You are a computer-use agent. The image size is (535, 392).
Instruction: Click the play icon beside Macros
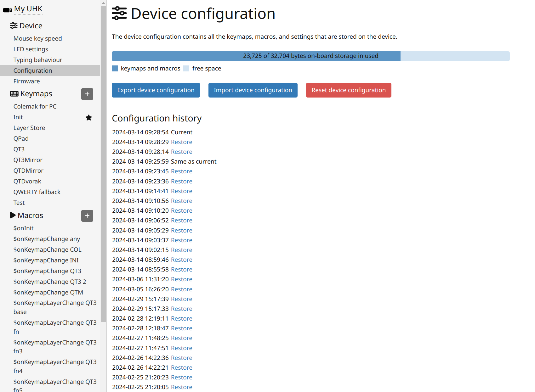point(13,216)
